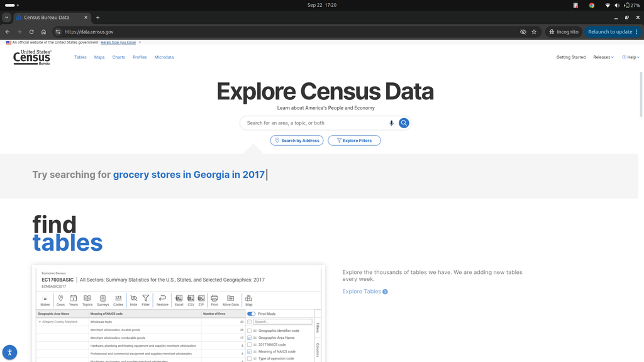This screenshot has height=362, width=644.
Task: Open the accessibility widget icon
Action: point(9,352)
